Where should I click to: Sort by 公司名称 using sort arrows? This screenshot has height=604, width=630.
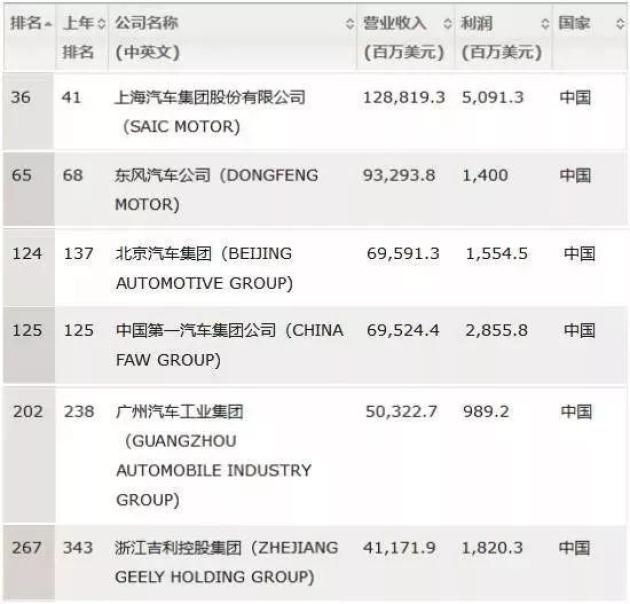(350, 24)
